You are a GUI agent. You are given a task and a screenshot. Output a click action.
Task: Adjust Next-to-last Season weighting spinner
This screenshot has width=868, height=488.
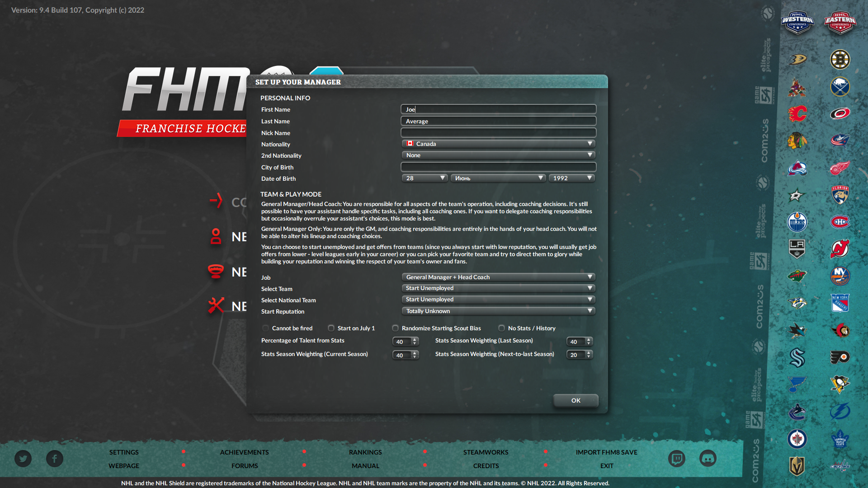click(580, 355)
